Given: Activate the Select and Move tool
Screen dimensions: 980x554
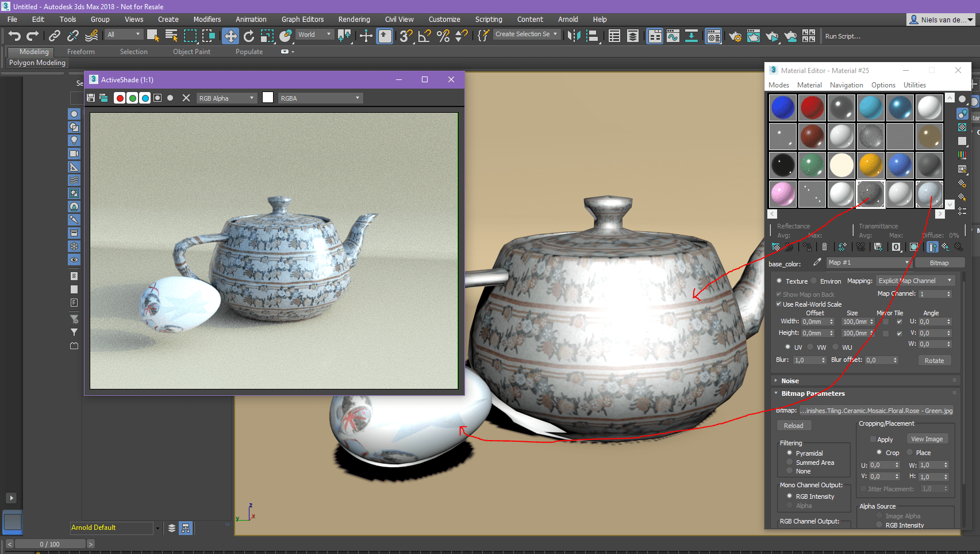Looking at the screenshot, I should [230, 36].
